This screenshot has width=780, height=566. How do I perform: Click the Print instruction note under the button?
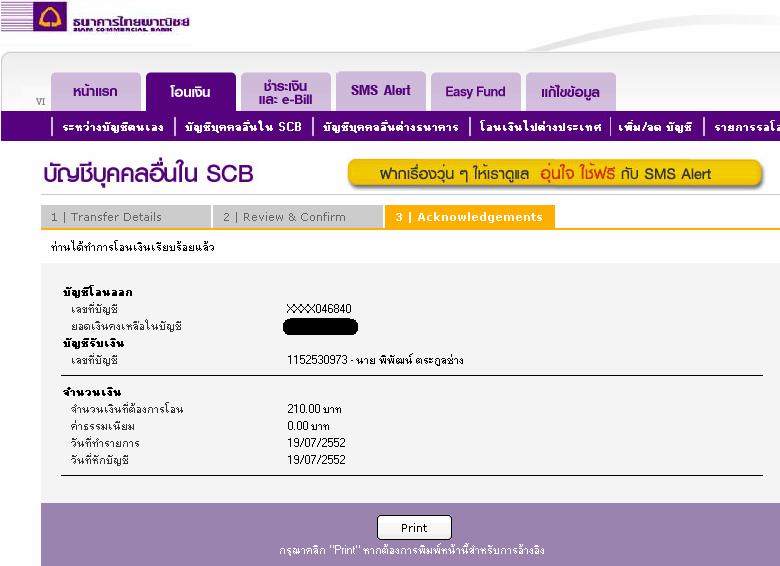click(x=412, y=551)
